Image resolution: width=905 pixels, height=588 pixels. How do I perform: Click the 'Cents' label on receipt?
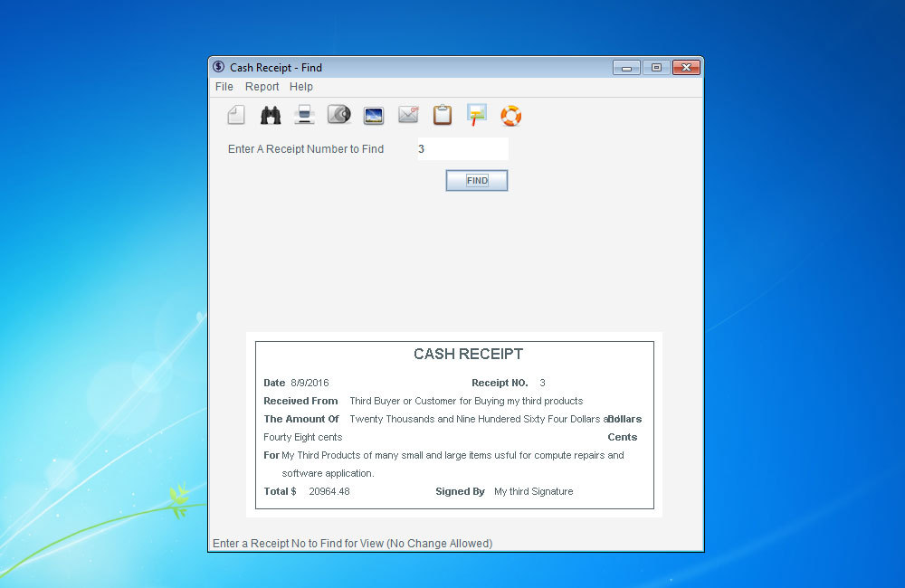[623, 438]
